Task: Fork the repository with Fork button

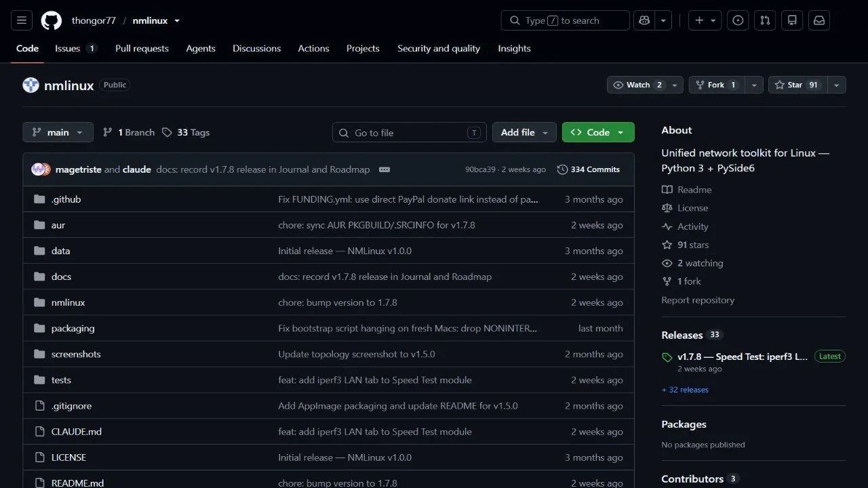Action: point(717,85)
